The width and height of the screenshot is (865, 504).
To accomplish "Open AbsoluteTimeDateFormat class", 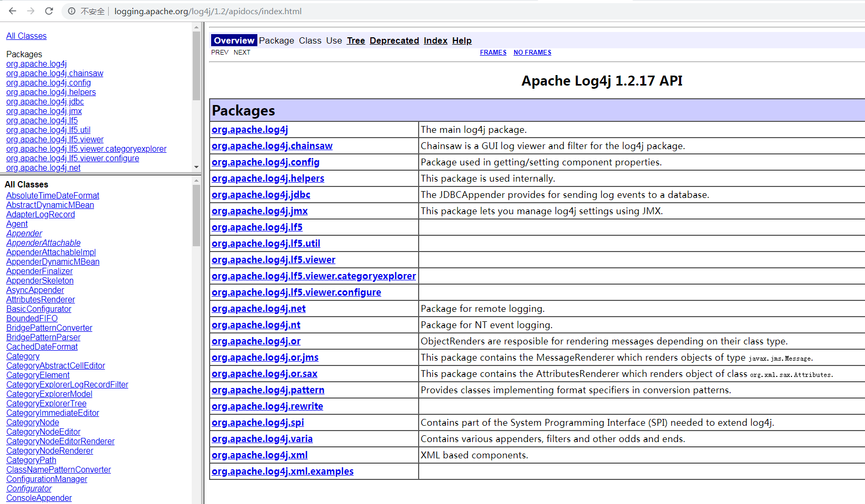I will click(53, 196).
